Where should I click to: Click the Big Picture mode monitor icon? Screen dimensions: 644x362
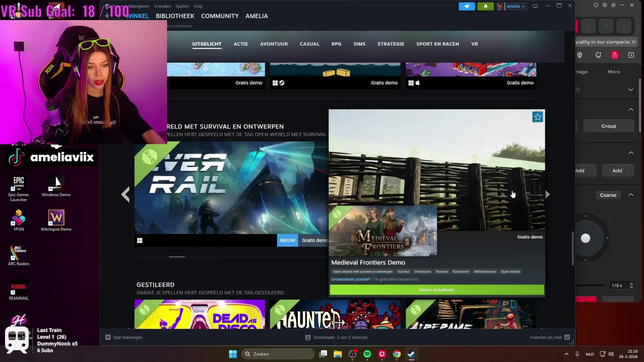click(535, 6)
